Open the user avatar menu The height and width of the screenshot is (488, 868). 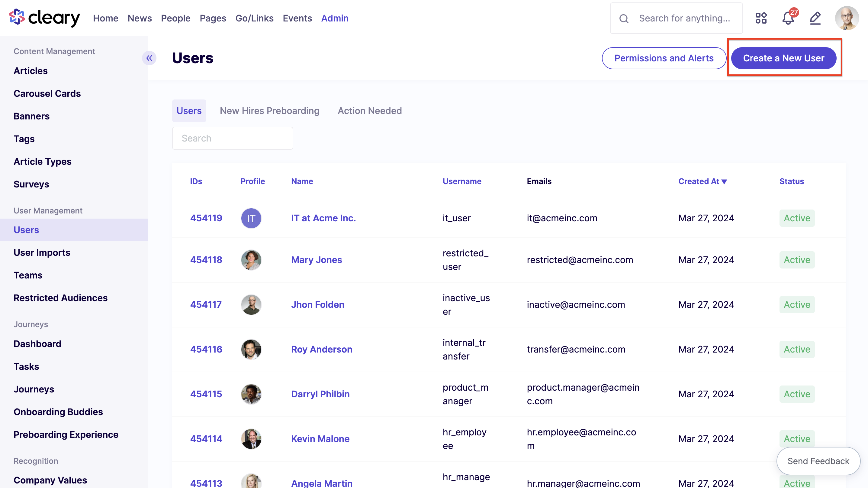click(x=847, y=18)
